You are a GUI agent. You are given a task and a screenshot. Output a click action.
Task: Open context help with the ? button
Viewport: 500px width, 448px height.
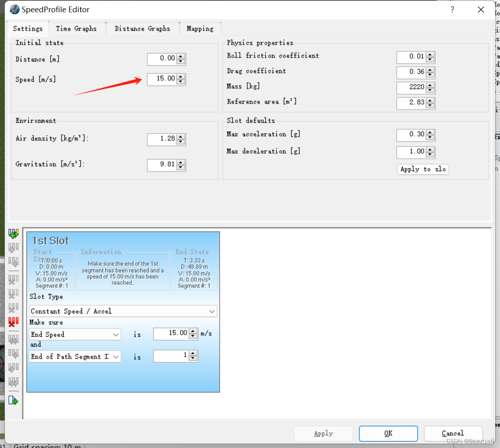[x=452, y=10]
